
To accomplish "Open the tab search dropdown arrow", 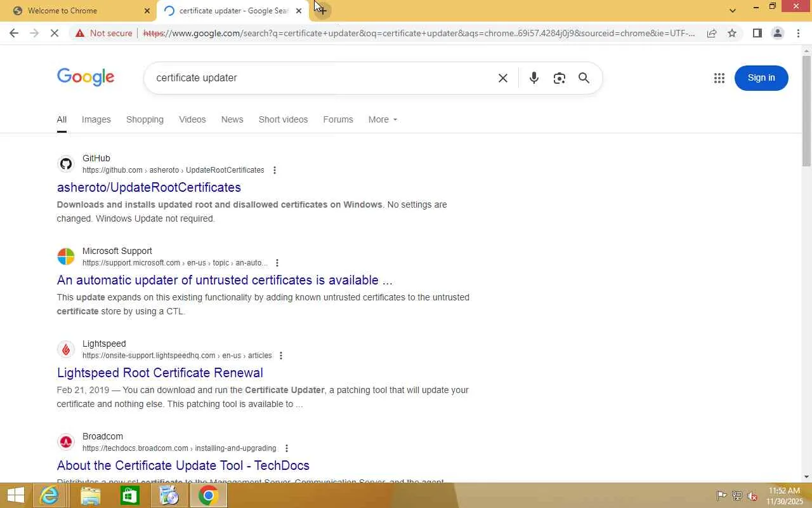I will pyautogui.click(x=733, y=10).
